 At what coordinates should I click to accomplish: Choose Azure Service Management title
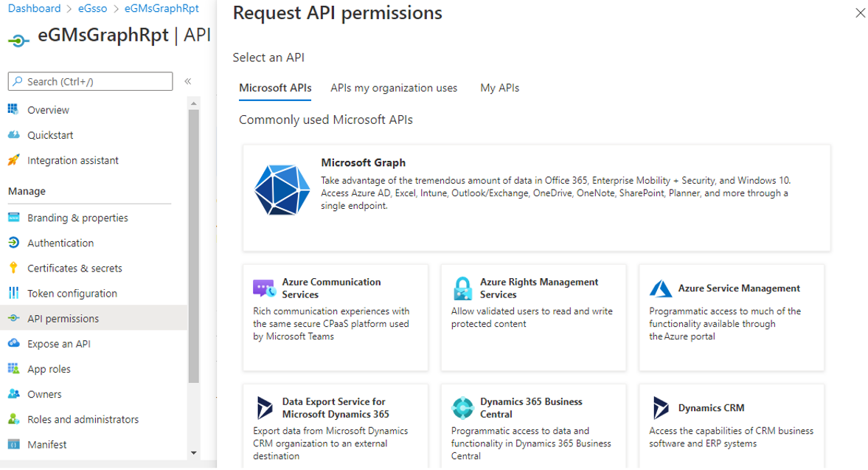(x=739, y=288)
